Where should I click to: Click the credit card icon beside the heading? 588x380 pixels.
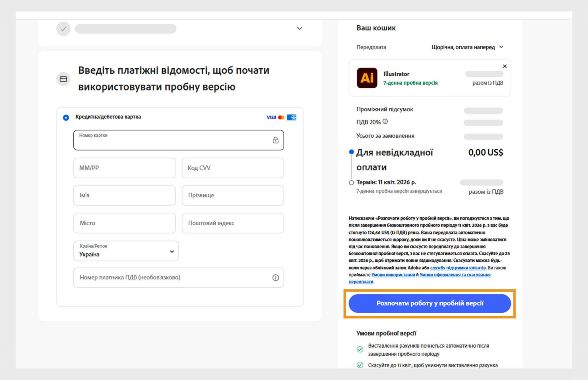coord(63,79)
